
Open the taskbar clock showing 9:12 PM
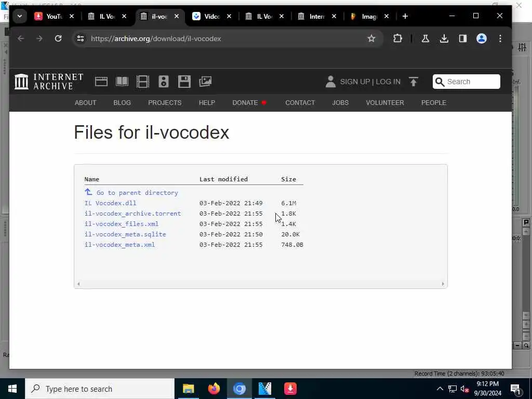pyautogui.click(x=487, y=389)
